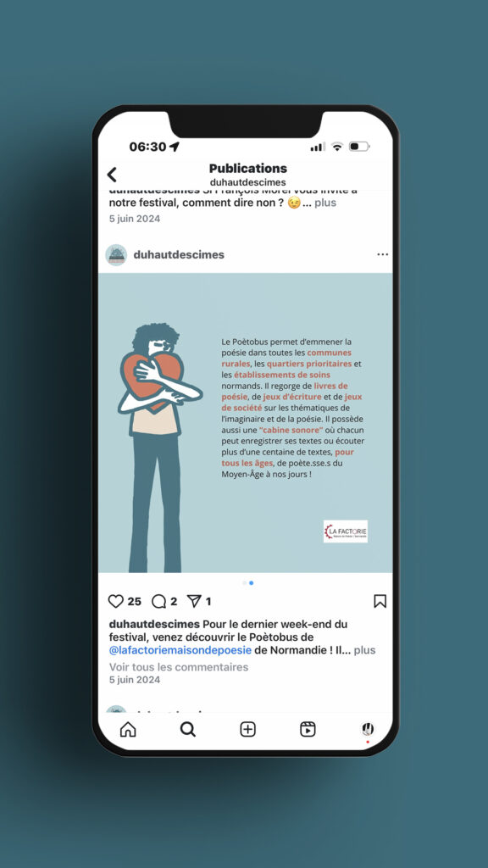The width and height of the screenshot is (488, 868).
Task: Select first carousel page indicator dot
Action: click(245, 583)
